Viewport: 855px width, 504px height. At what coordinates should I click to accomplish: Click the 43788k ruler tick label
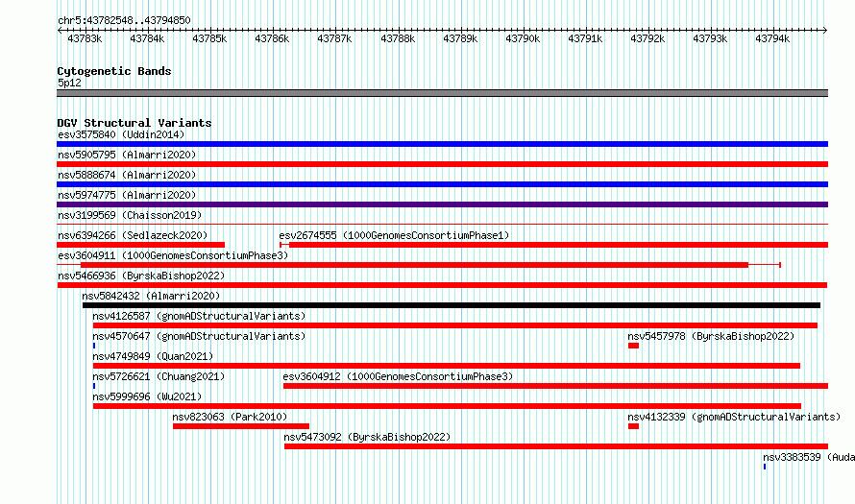point(398,38)
